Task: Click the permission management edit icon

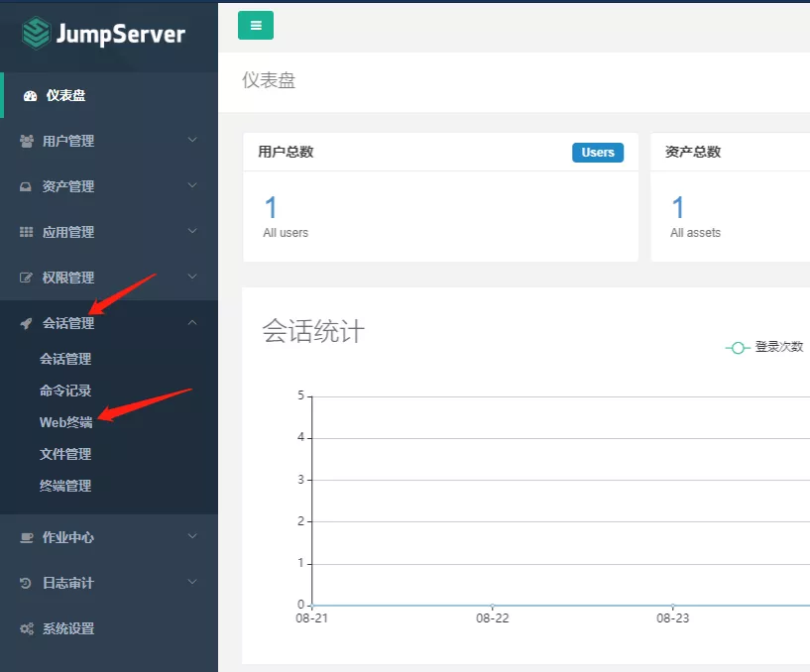Action: (27, 279)
